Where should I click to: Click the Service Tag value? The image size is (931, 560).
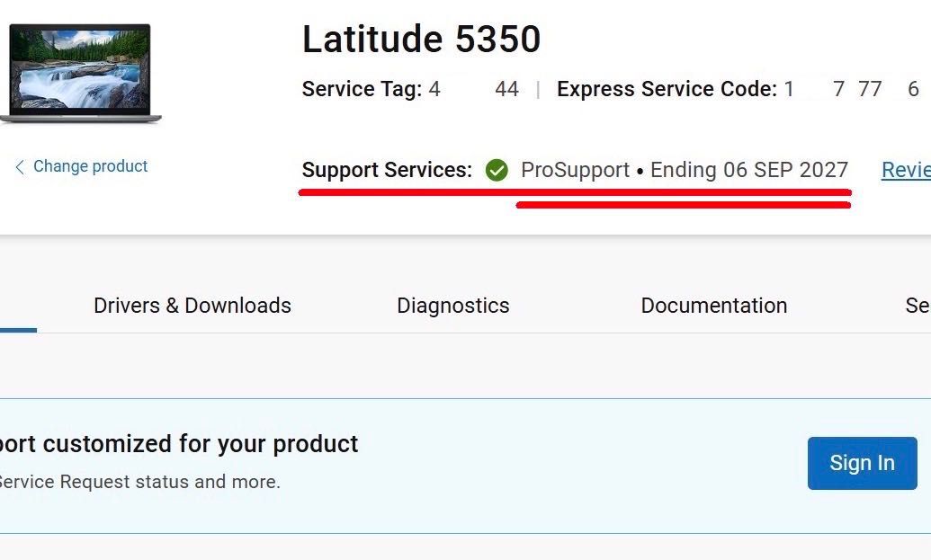point(474,89)
